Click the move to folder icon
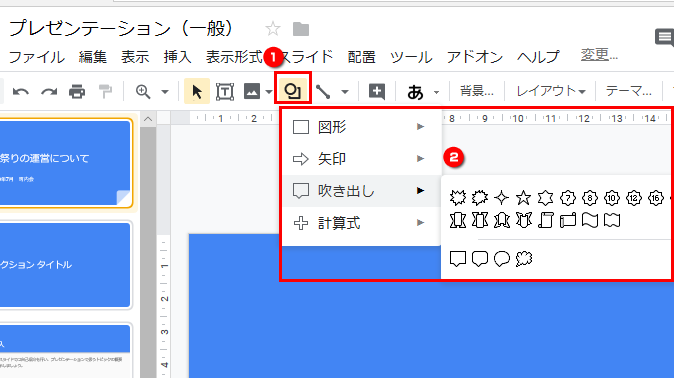Image resolution: width=674 pixels, height=378 pixels. click(301, 29)
